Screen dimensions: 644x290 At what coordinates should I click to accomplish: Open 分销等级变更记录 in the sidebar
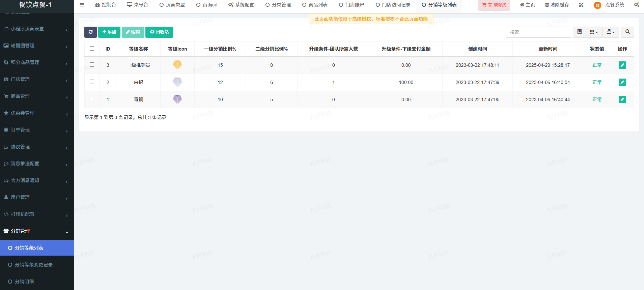tap(34, 265)
